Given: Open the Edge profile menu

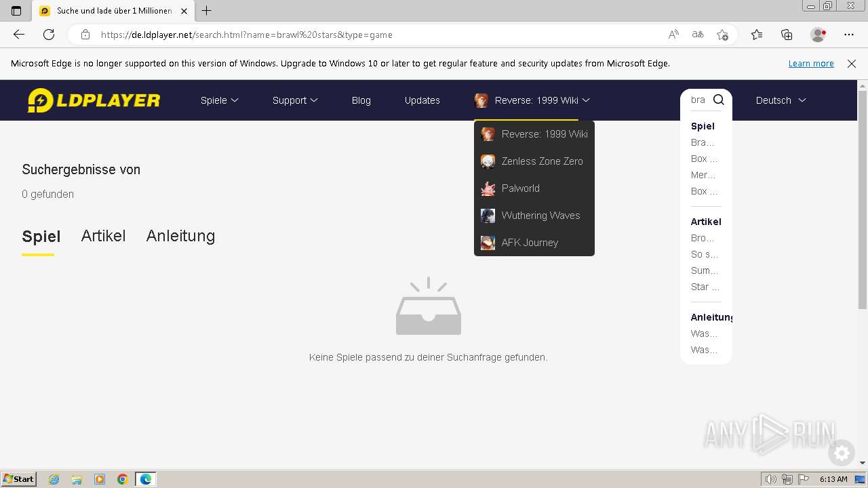Looking at the screenshot, I should coord(818,35).
